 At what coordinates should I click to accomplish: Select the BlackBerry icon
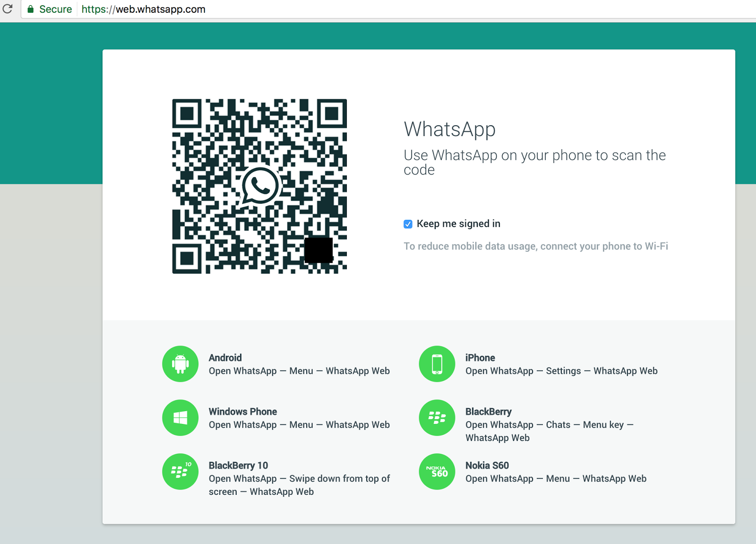(x=437, y=418)
